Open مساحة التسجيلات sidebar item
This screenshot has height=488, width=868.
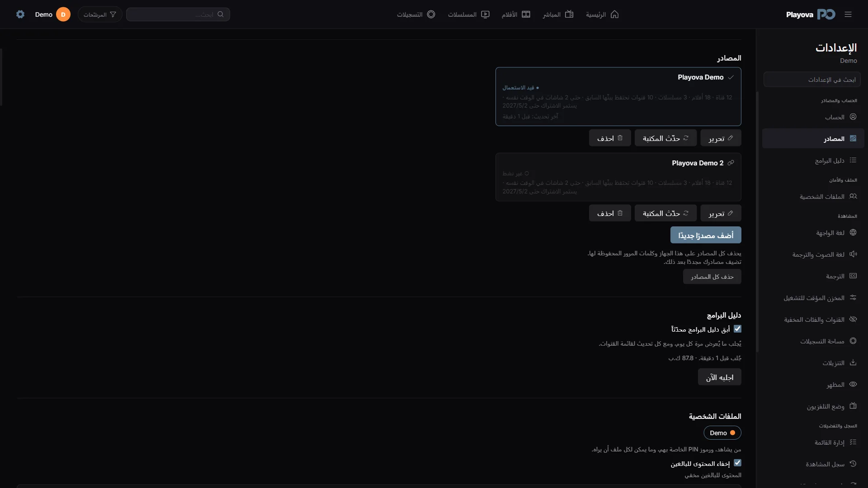pyautogui.click(x=813, y=341)
